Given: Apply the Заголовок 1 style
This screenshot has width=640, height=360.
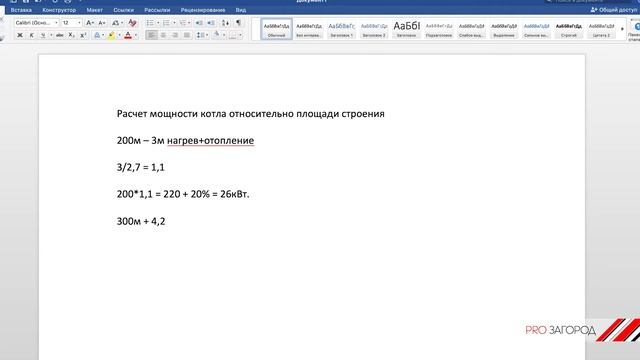Looking at the screenshot, I should click(x=341, y=29).
